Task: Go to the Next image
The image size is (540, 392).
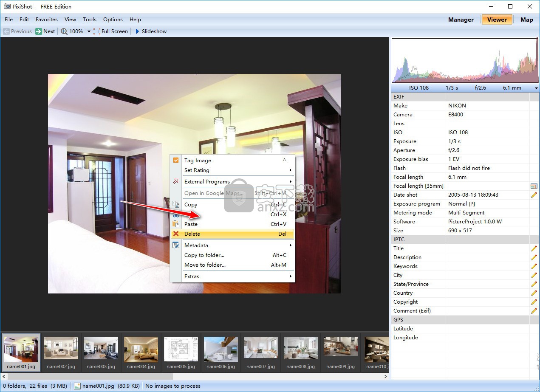Action: coord(45,31)
